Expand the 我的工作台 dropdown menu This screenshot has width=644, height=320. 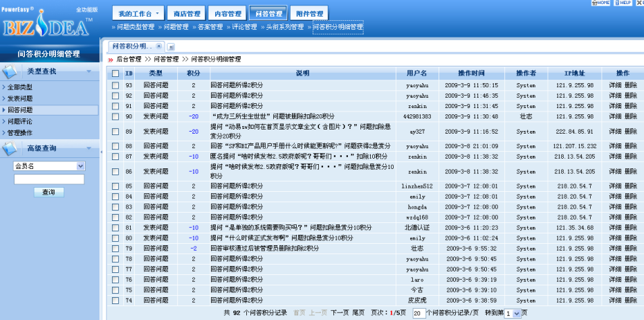tap(157, 14)
